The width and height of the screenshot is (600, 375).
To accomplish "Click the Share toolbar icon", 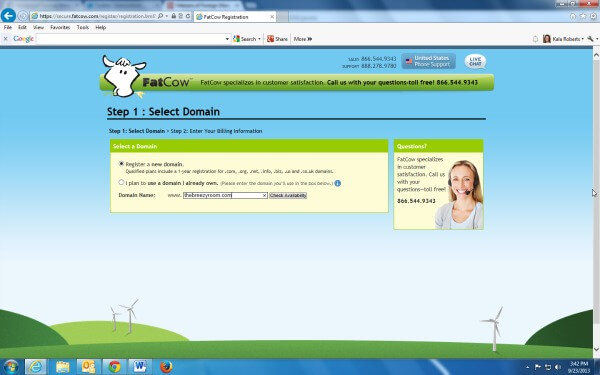I will [x=277, y=39].
